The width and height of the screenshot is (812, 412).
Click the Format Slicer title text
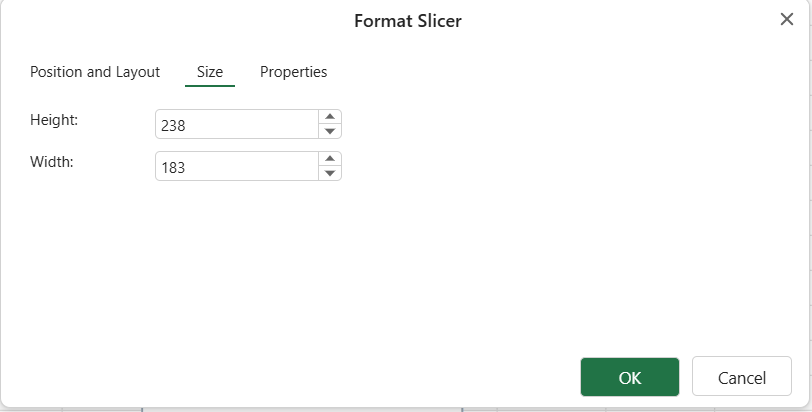pyautogui.click(x=408, y=21)
